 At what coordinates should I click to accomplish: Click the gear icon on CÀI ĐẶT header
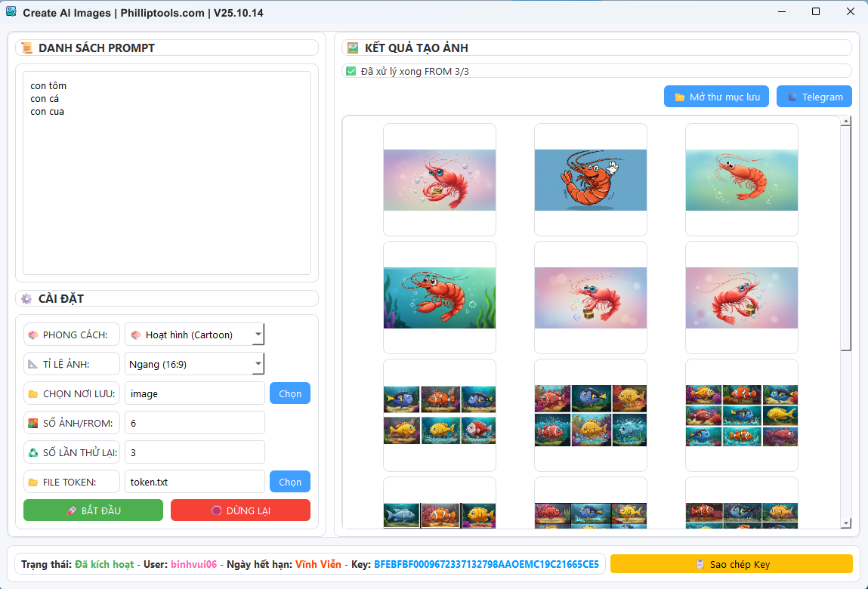(x=25, y=298)
